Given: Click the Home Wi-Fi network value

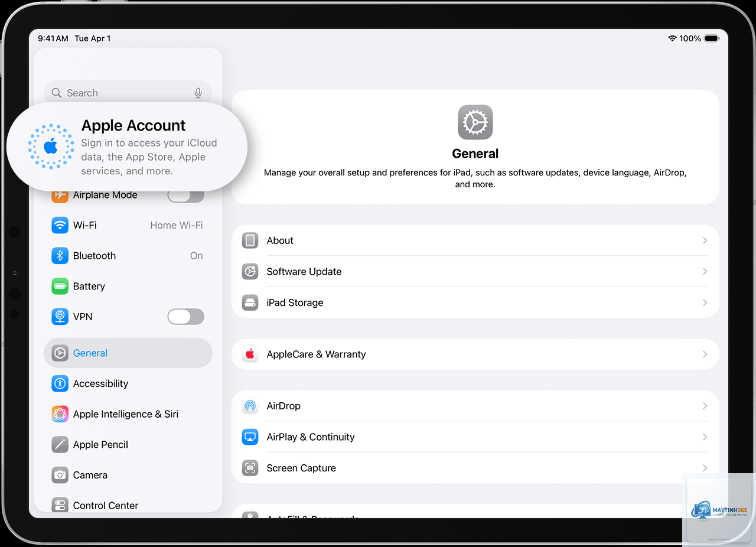Looking at the screenshot, I should [x=177, y=225].
